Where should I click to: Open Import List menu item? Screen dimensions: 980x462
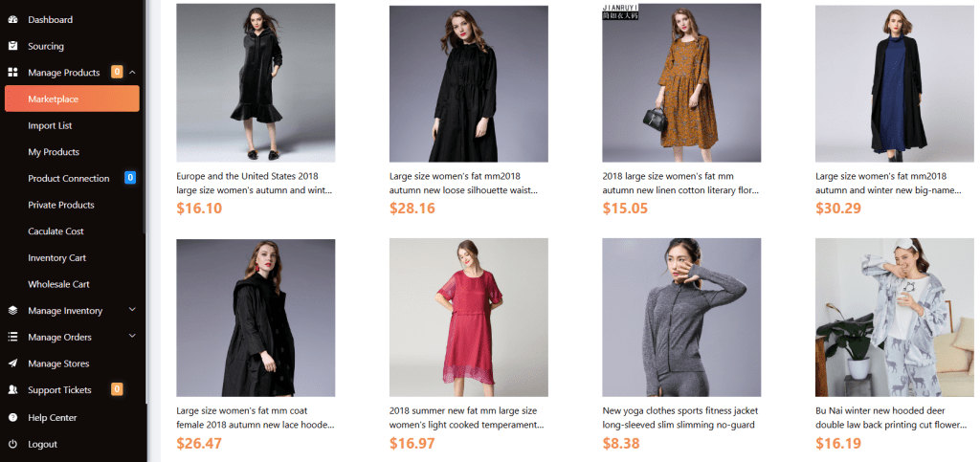[x=50, y=125]
